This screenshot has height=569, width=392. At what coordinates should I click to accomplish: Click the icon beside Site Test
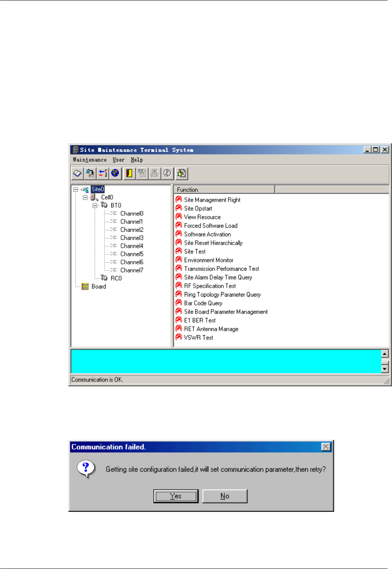(x=179, y=251)
